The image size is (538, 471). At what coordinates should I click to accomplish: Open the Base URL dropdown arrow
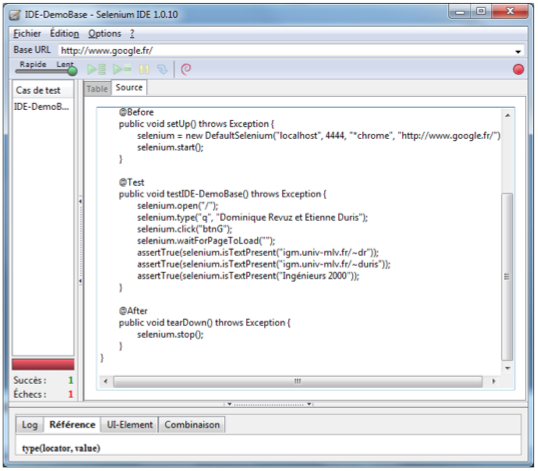518,51
